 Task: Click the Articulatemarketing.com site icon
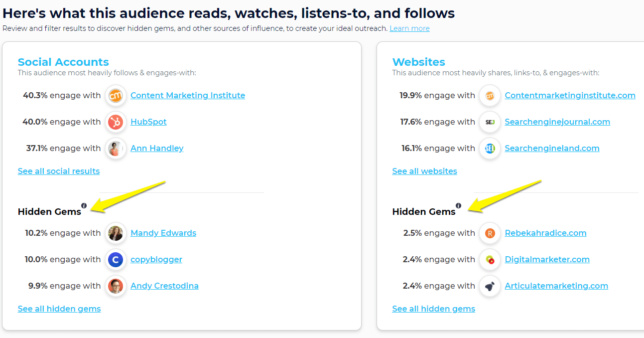[490, 286]
